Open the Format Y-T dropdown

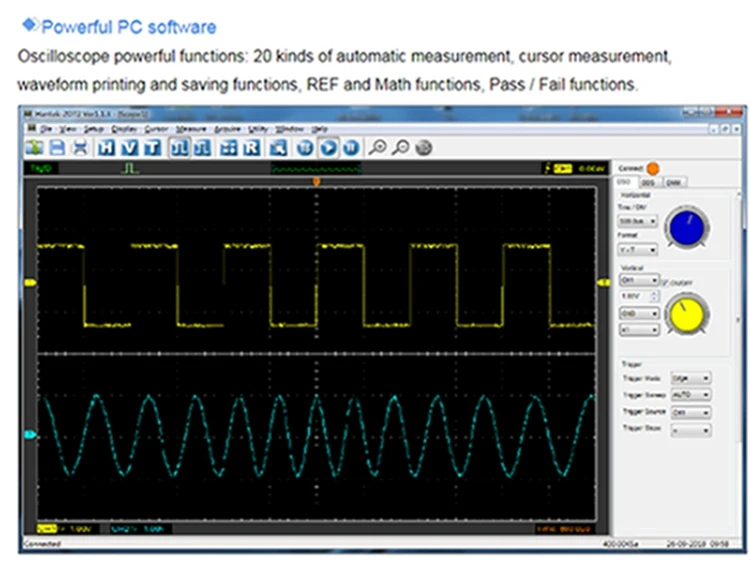(x=639, y=249)
